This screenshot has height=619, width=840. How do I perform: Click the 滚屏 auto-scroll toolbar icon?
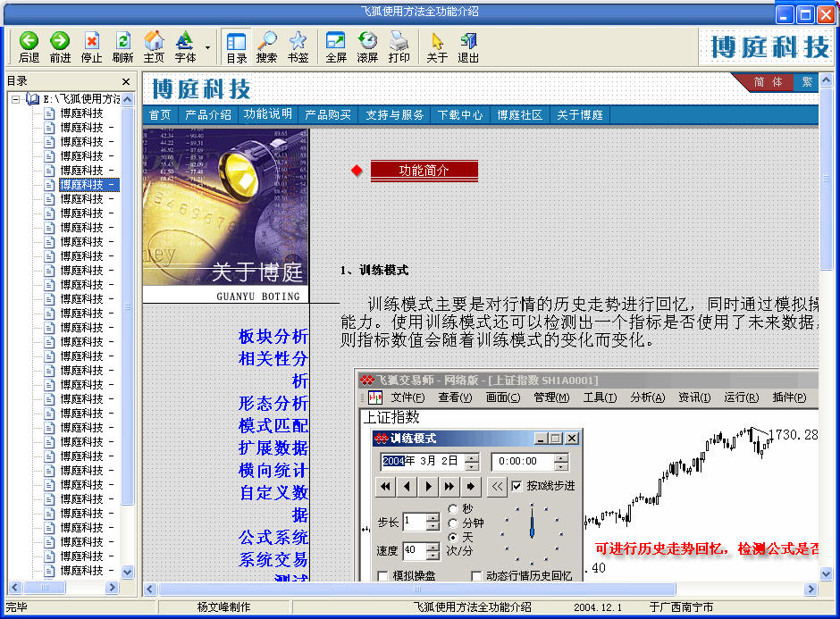367,46
